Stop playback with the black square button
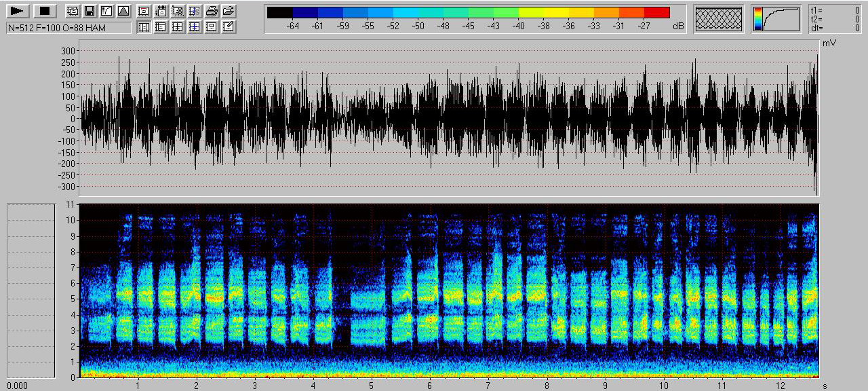 click(45, 11)
